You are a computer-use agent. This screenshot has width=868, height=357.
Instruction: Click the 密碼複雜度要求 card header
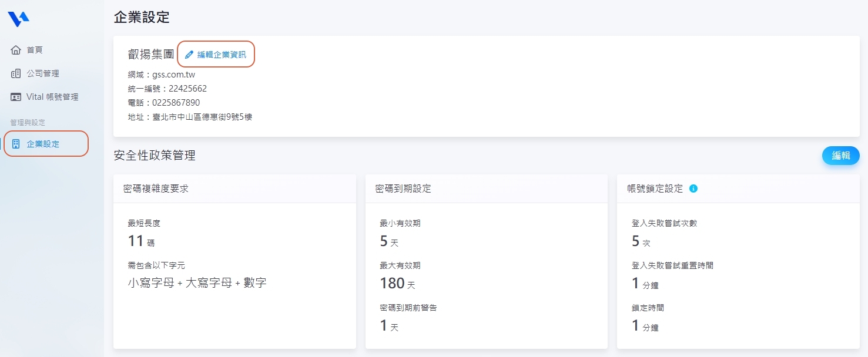click(x=156, y=188)
